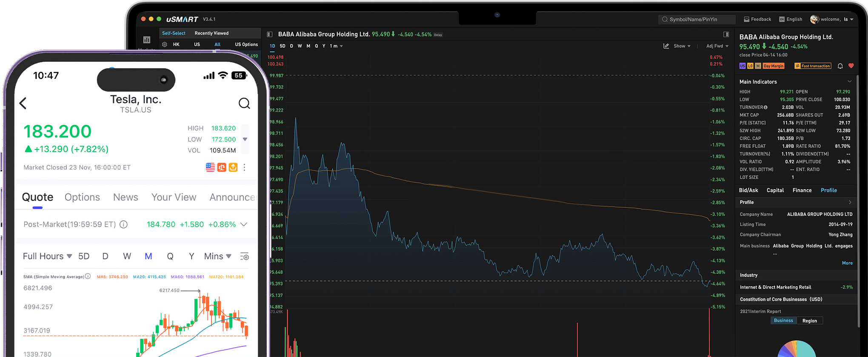Click the Fast transaction button

coord(813,66)
